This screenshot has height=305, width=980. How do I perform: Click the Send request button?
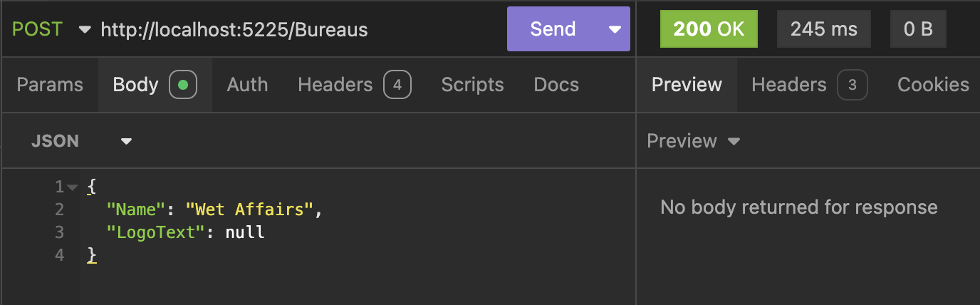point(552,29)
